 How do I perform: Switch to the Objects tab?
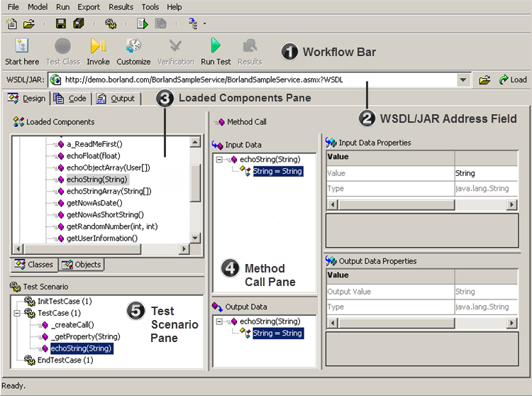pos(82,265)
